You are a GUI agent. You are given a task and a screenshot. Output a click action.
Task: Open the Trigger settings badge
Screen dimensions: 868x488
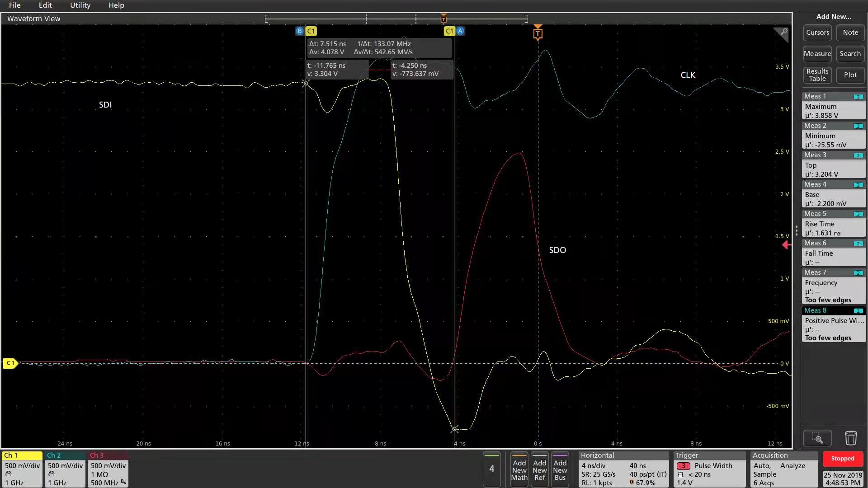pyautogui.click(x=709, y=469)
